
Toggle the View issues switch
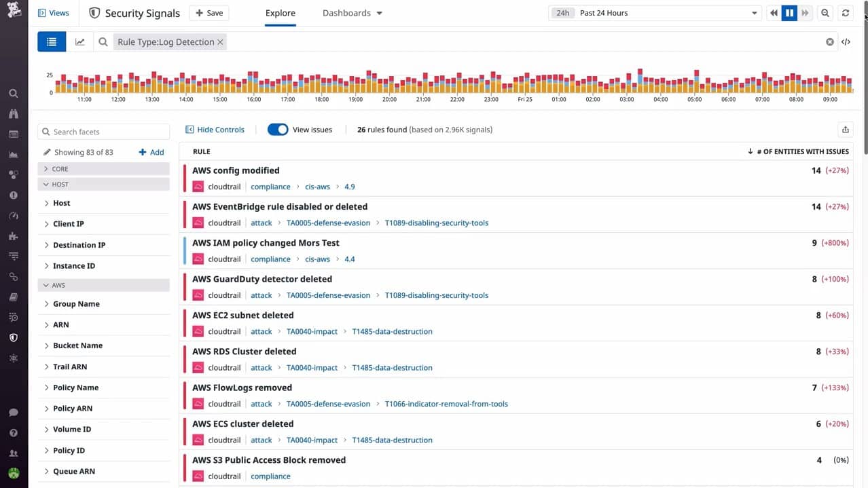coord(278,130)
